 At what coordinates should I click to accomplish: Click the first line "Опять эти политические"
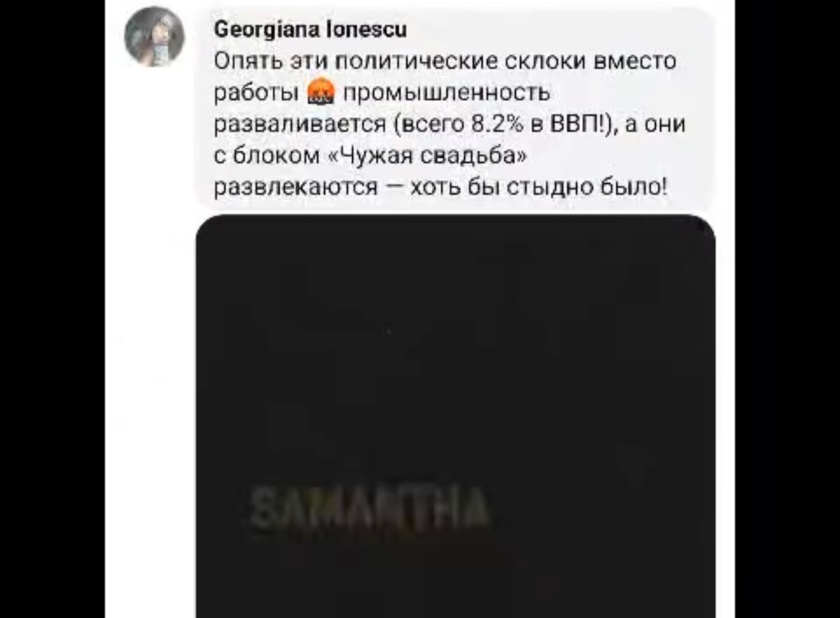(356, 61)
